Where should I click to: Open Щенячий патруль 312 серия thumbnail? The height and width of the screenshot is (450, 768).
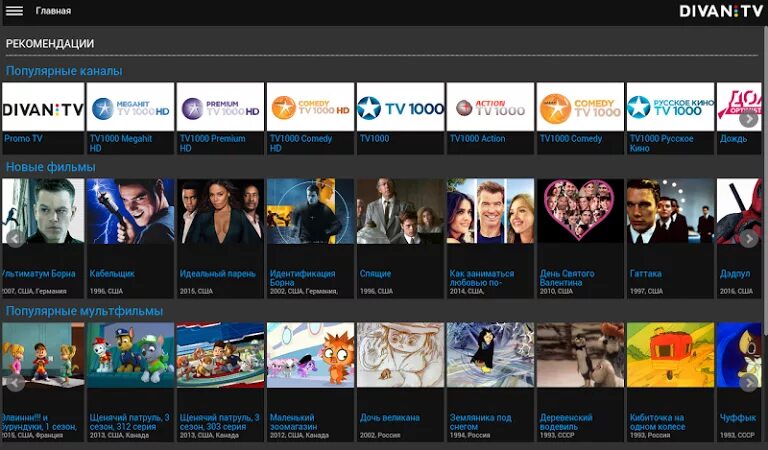pyautogui.click(x=130, y=355)
